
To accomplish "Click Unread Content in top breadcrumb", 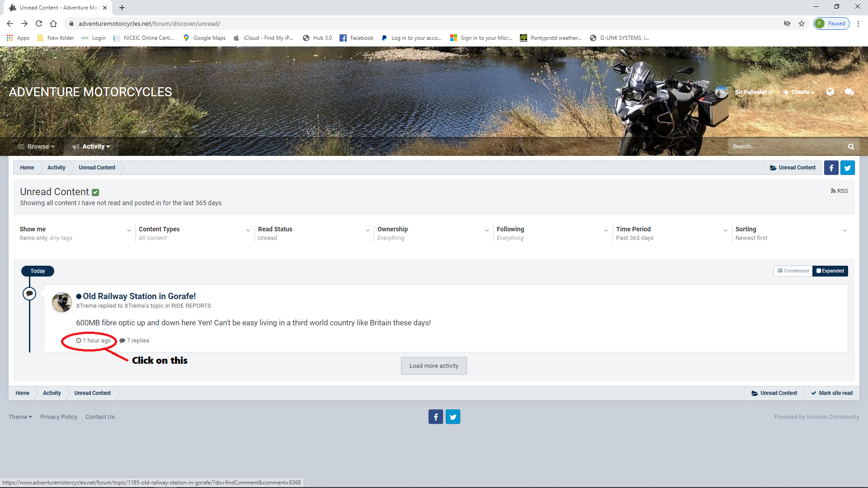I will (97, 168).
